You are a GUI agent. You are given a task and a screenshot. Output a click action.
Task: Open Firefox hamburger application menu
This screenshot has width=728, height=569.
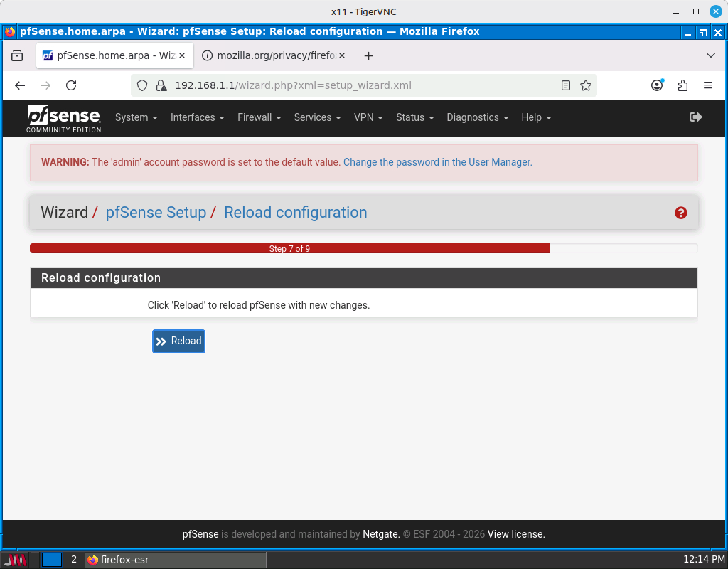pyautogui.click(x=707, y=85)
